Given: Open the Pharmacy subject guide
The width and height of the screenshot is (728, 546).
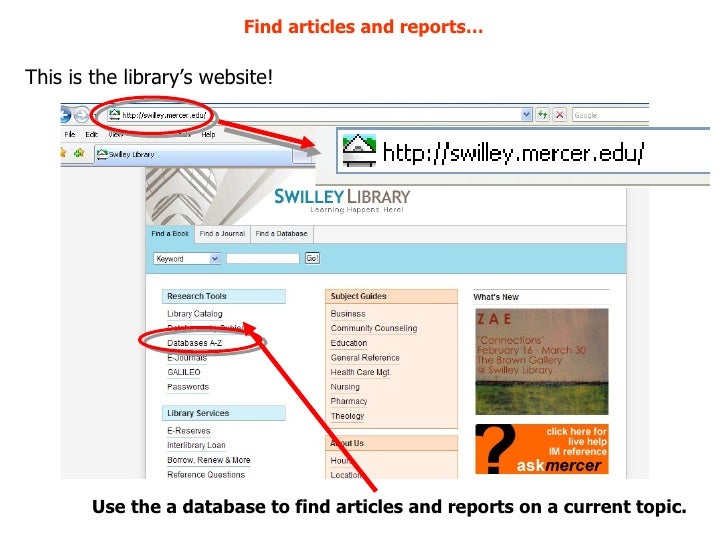Looking at the screenshot, I should [x=349, y=401].
